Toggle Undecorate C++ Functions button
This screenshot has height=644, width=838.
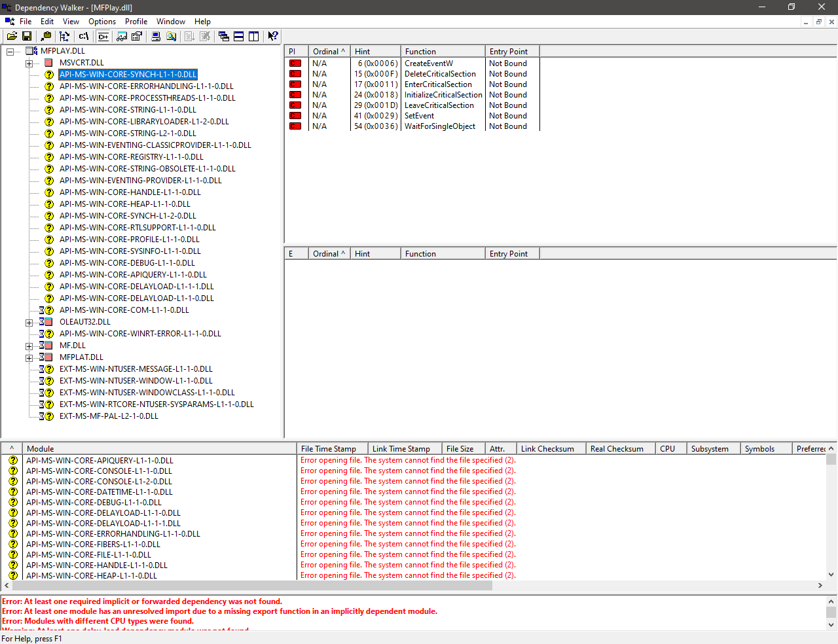click(x=103, y=37)
